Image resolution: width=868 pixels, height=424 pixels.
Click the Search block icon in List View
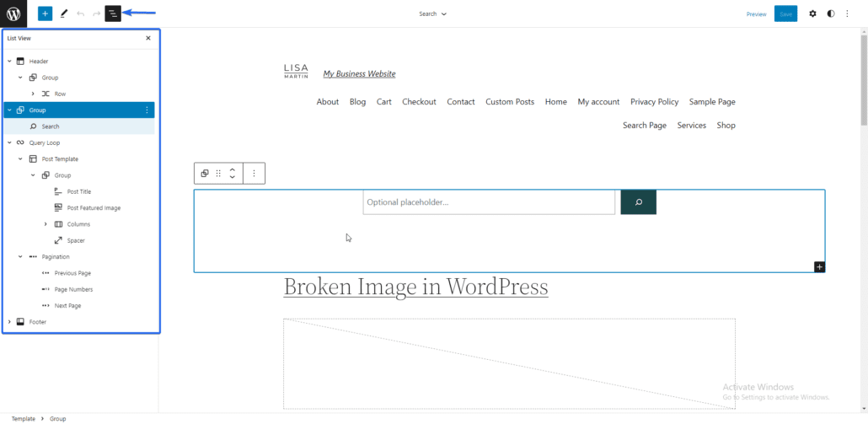(33, 126)
